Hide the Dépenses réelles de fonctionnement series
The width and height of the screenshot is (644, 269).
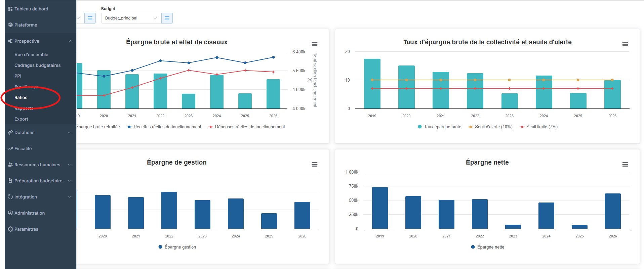point(246,127)
